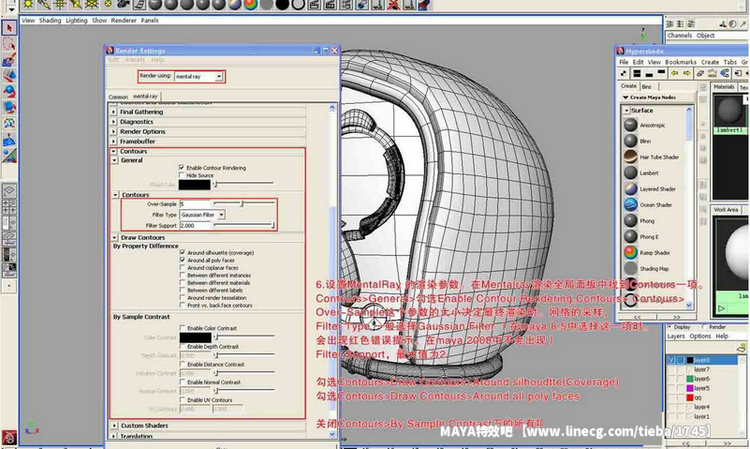Toggle Hide Source checkbox
Screen dimensions: 750x449
(x=182, y=175)
